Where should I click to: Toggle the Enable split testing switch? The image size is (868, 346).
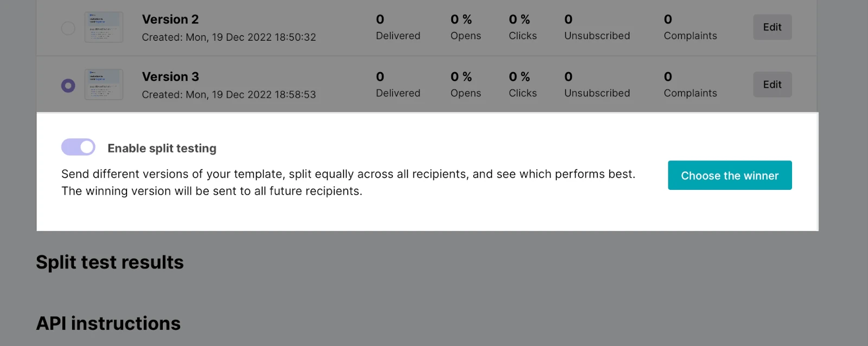tap(78, 147)
